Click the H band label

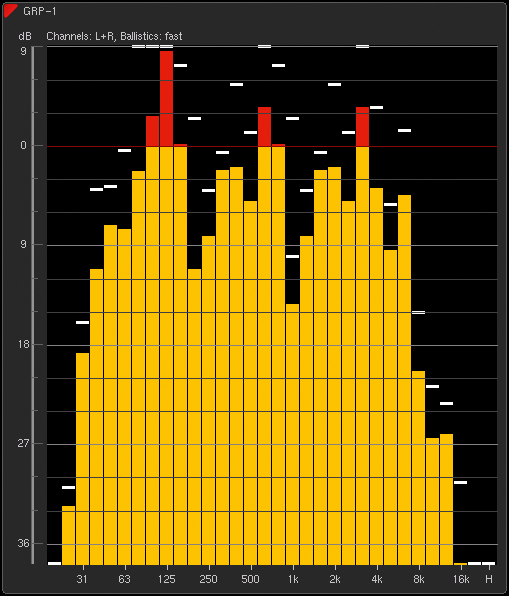click(x=489, y=579)
